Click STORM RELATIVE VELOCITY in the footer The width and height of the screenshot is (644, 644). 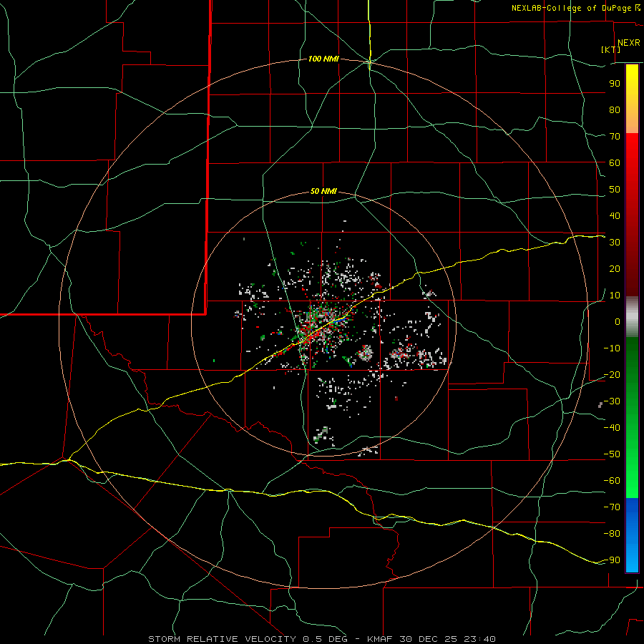(x=222, y=639)
